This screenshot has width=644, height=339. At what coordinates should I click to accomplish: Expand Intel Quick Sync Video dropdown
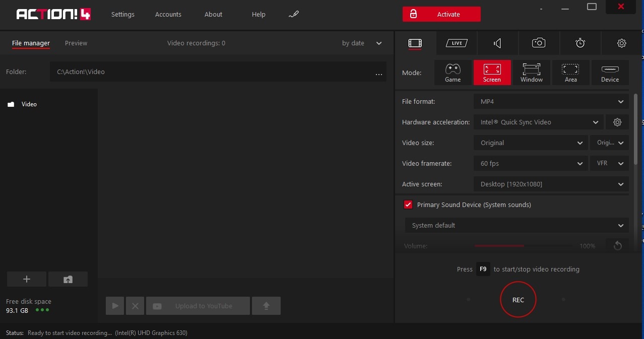pyautogui.click(x=538, y=122)
